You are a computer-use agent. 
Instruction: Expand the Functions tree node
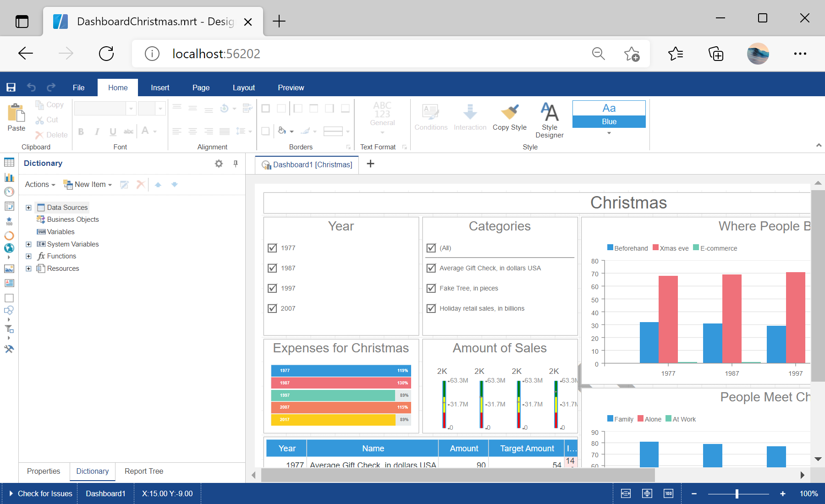click(28, 256)
